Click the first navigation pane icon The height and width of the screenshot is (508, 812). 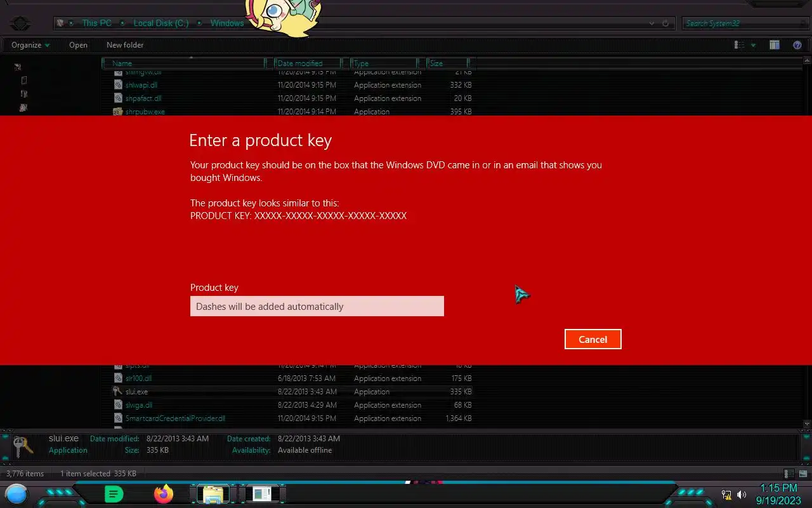(x=18, y=67)
